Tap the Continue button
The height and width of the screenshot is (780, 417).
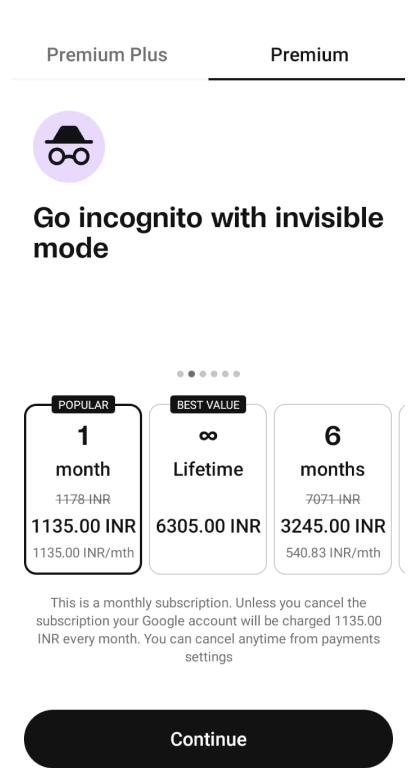[x=208, y=739]
